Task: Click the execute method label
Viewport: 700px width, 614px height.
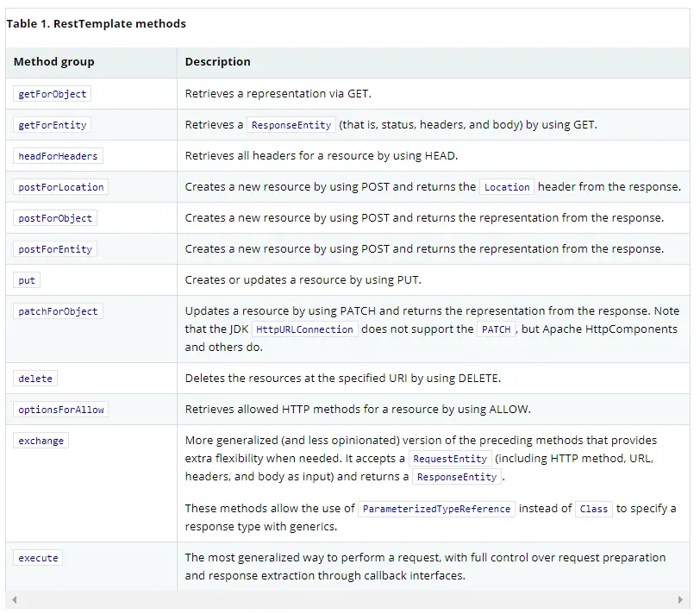Action: pyautogui.click(x=38, y=558)
